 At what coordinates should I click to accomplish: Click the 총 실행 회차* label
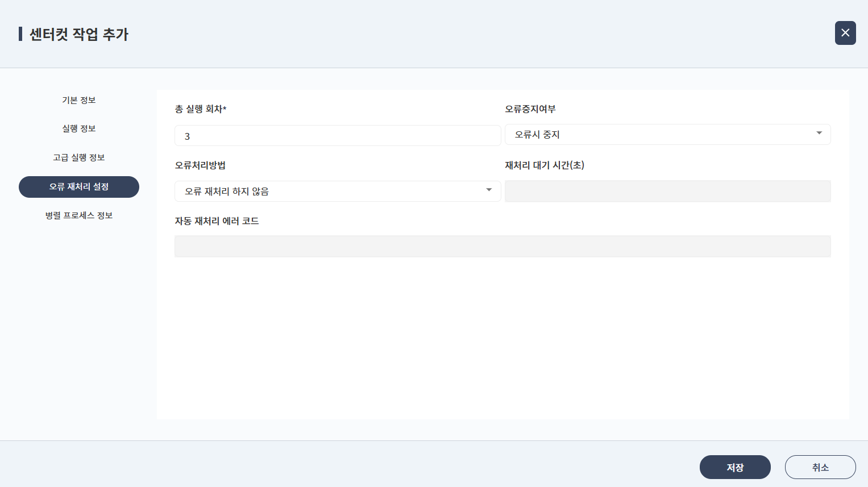pyautogui.click(x=201, y=109)
